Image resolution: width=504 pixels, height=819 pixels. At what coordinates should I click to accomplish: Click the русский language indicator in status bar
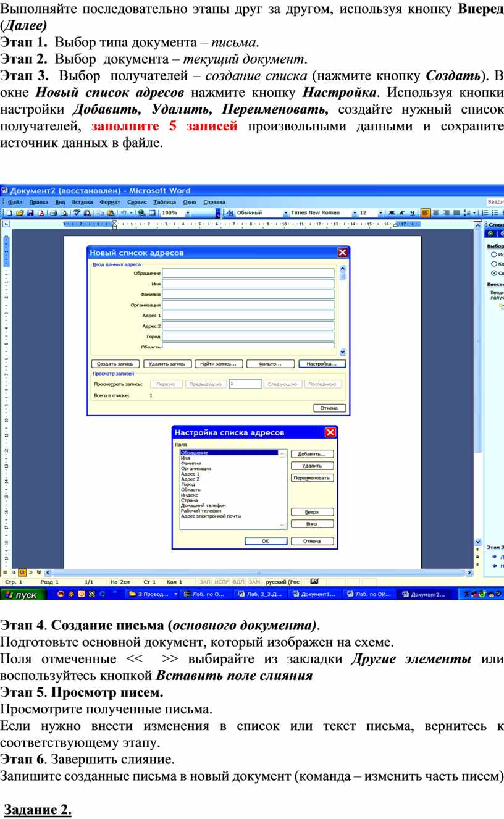coord(282,581)
